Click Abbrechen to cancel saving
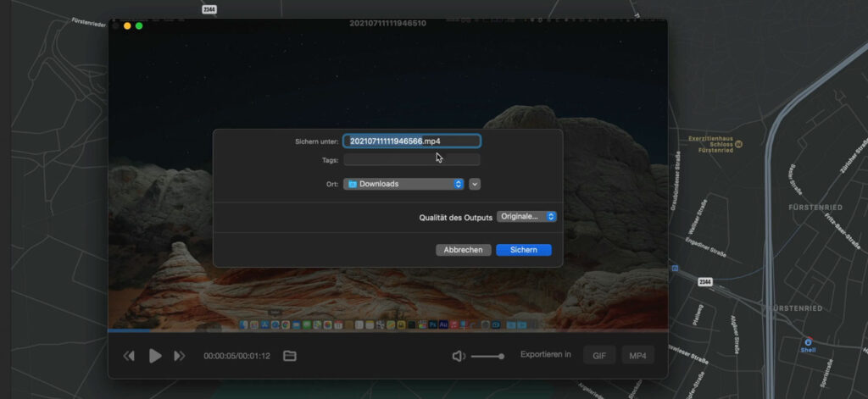Image resolution: width=868 pixels, height=399 pixels. point(464,250)
